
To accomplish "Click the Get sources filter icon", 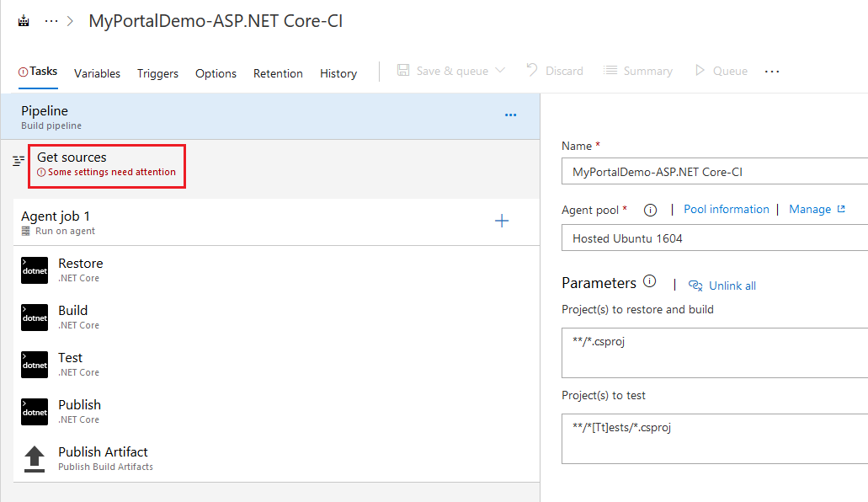I will [x=19, y=161].
